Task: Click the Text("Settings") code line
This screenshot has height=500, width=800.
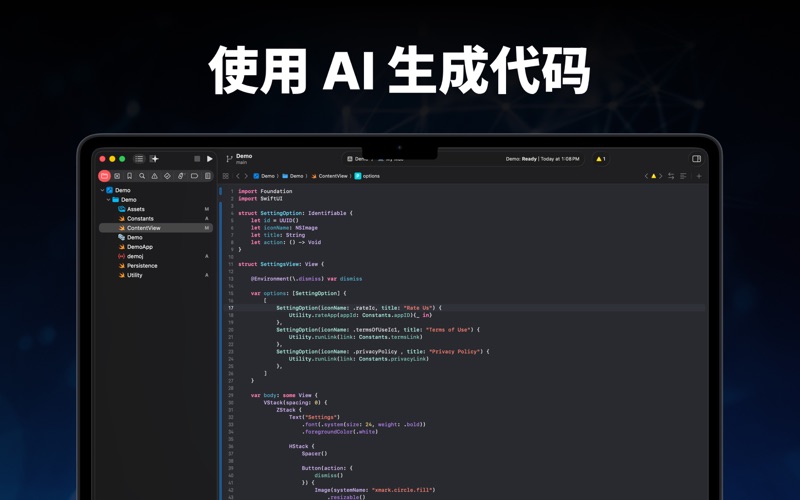Action: [314, 417]
